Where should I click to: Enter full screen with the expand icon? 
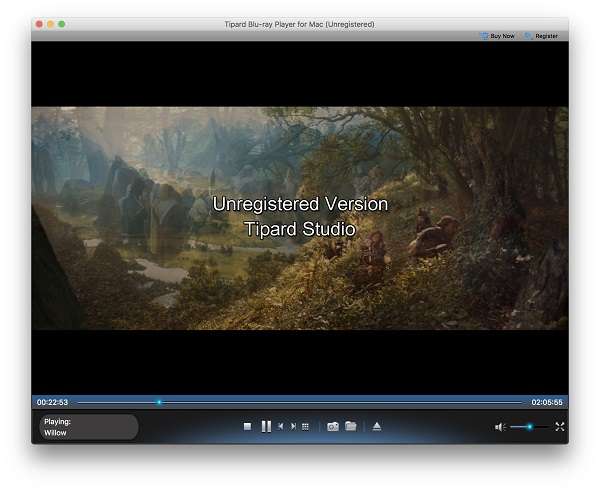pos(560,427)
